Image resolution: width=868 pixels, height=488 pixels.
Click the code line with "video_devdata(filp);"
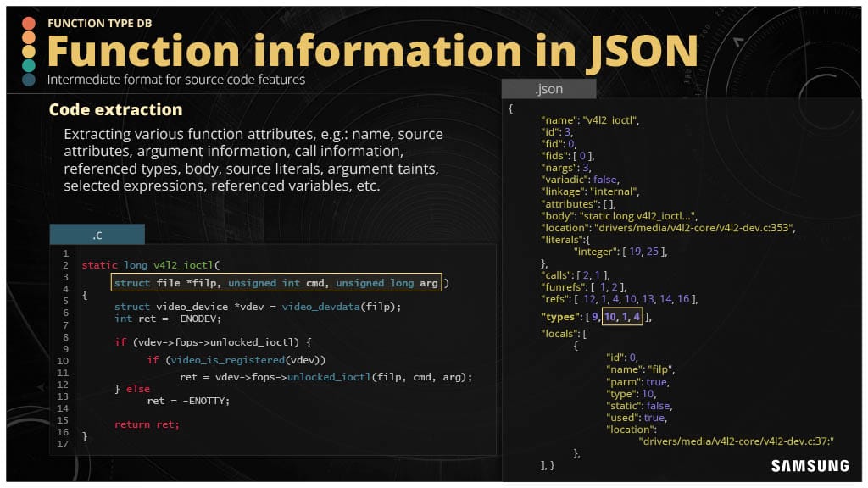[258, 307]
